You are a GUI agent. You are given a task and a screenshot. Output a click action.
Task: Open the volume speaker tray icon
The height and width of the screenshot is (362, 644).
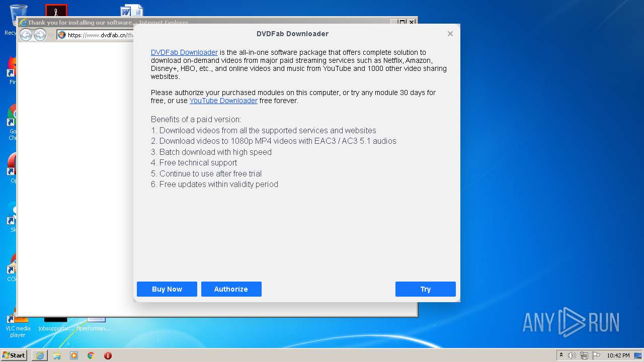pyautogui.click(x=572, y=355)
